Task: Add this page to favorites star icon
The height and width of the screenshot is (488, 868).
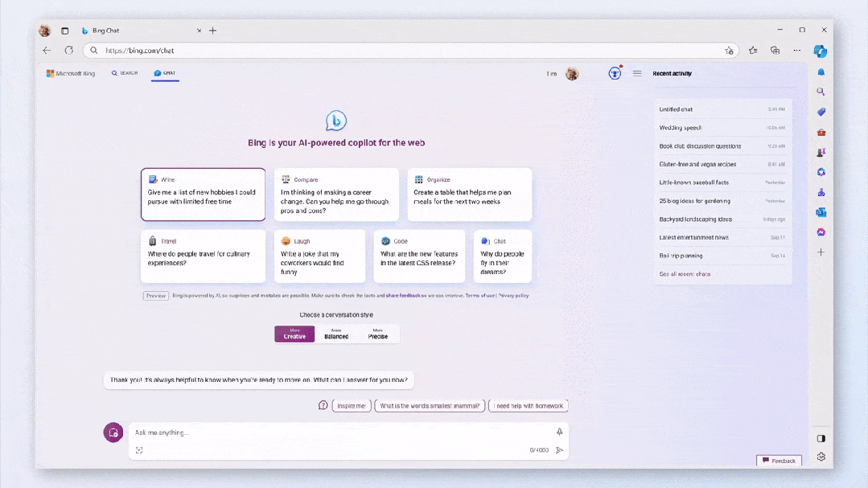Action: tap(729, 51)
